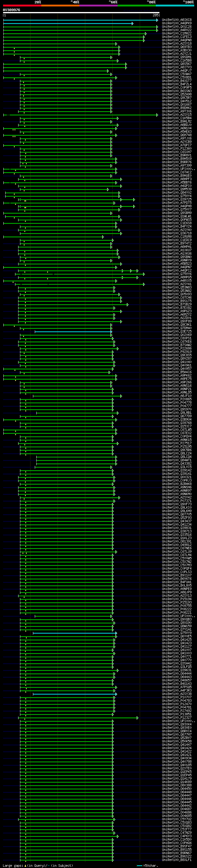
Task: Select hit label UniRef100_Q93XK4
Action: [177, 725]
